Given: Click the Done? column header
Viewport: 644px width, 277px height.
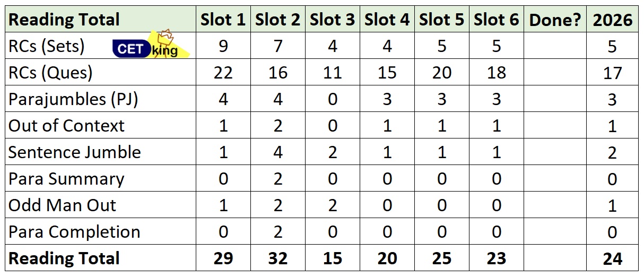Looking at the screenshot, I should [555, 20].
